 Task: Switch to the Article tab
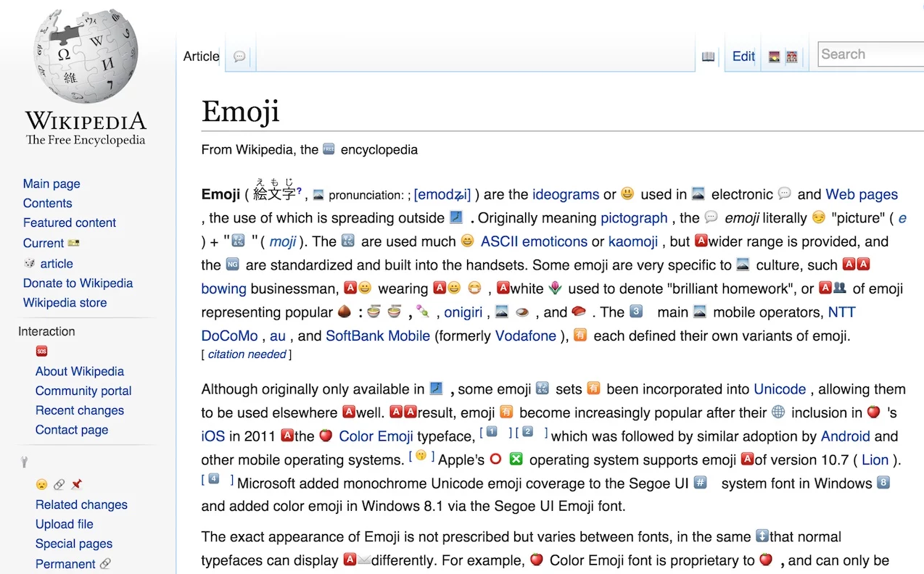point(201,56)
